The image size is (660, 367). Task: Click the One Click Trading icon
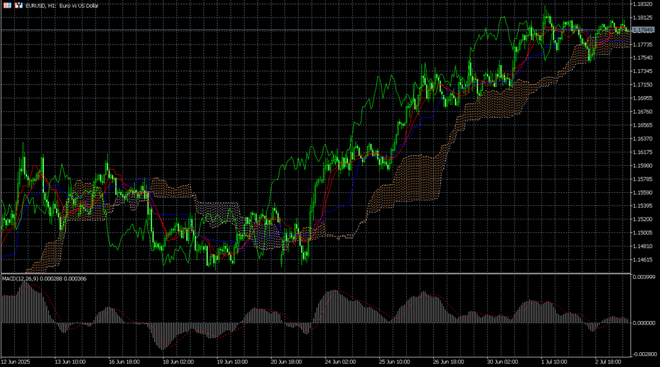tap(7, 5)
